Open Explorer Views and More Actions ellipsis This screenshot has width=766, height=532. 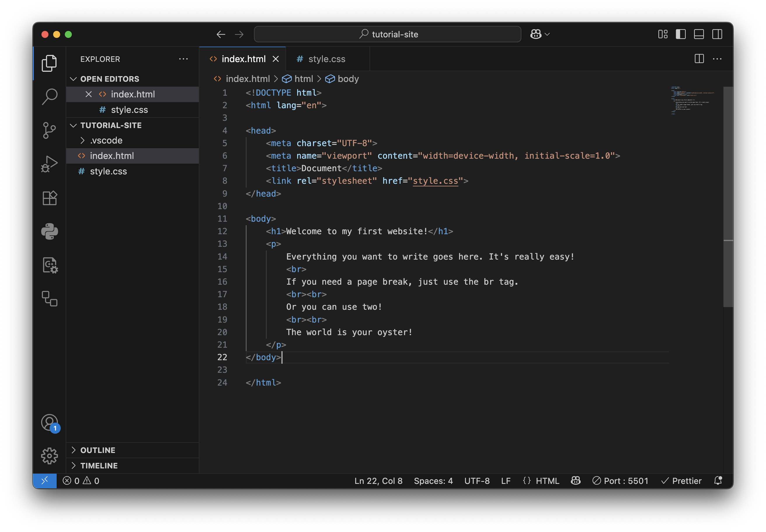(183, 59)
